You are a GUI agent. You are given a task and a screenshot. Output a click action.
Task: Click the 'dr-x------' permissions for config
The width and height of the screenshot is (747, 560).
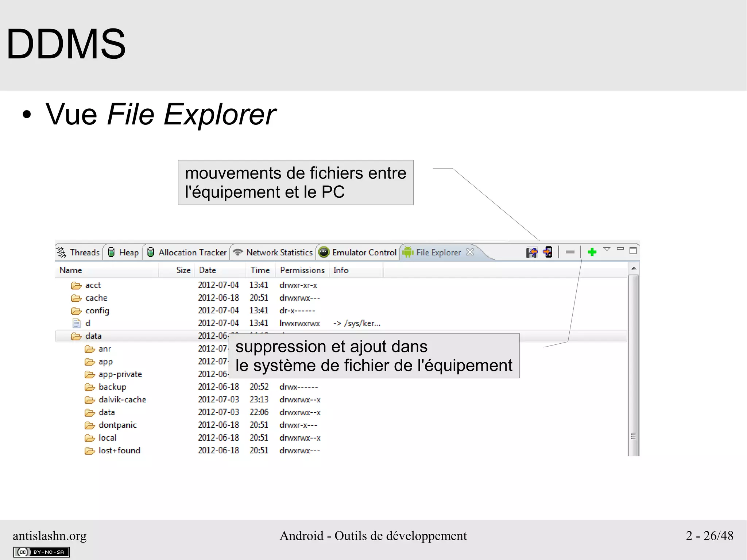(297, 311)
